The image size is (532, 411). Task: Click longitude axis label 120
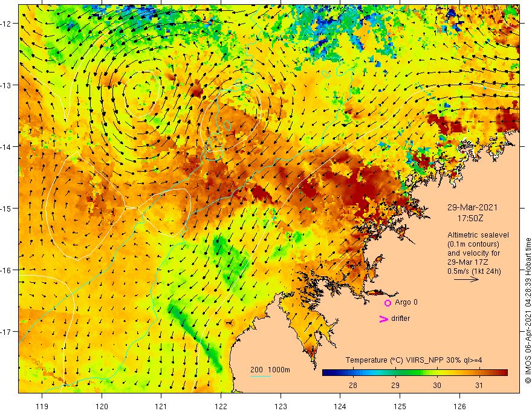click(x=102, y=406)
